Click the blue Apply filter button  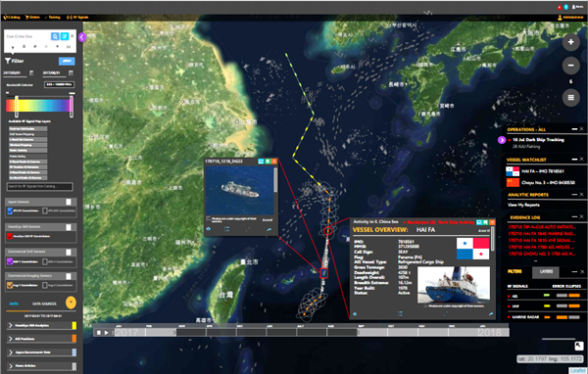click(67, 61)
